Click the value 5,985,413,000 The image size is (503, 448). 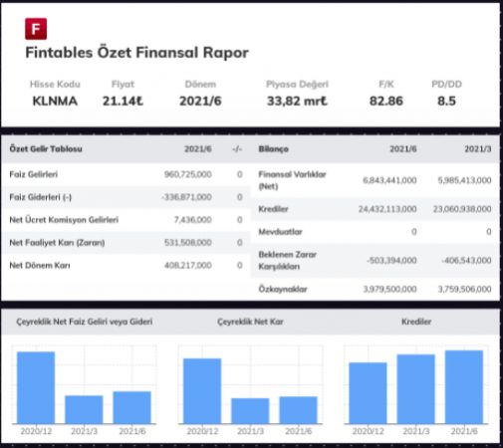click(x=464, y=180)
